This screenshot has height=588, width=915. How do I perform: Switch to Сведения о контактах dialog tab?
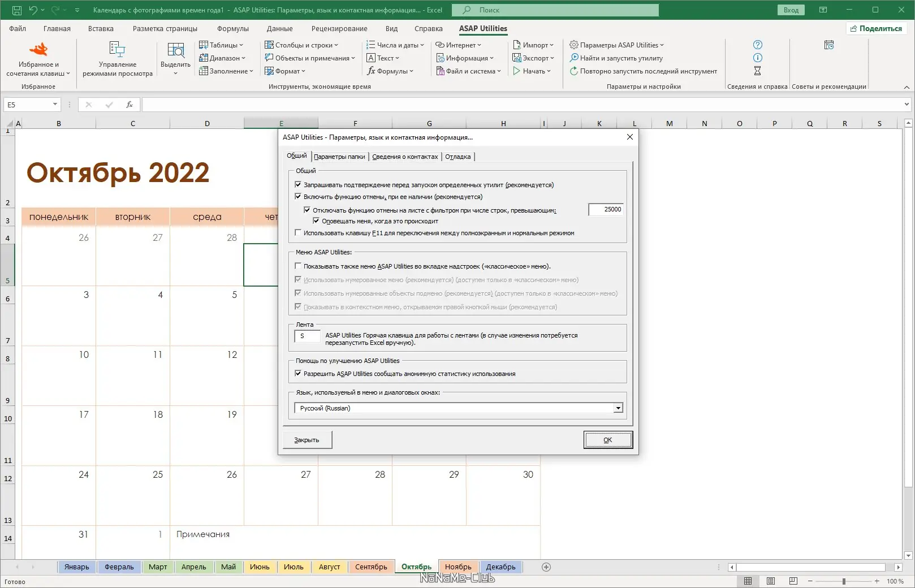coord(405,157)
